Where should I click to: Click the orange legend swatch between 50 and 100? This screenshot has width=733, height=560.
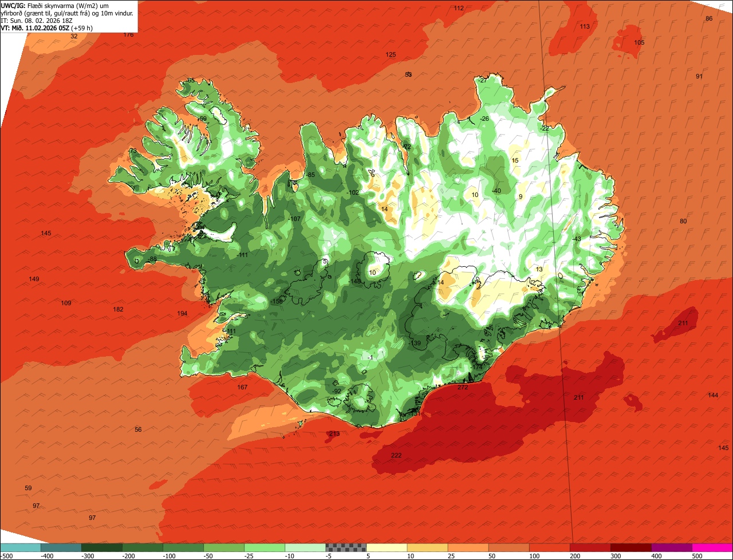point(509,547)
